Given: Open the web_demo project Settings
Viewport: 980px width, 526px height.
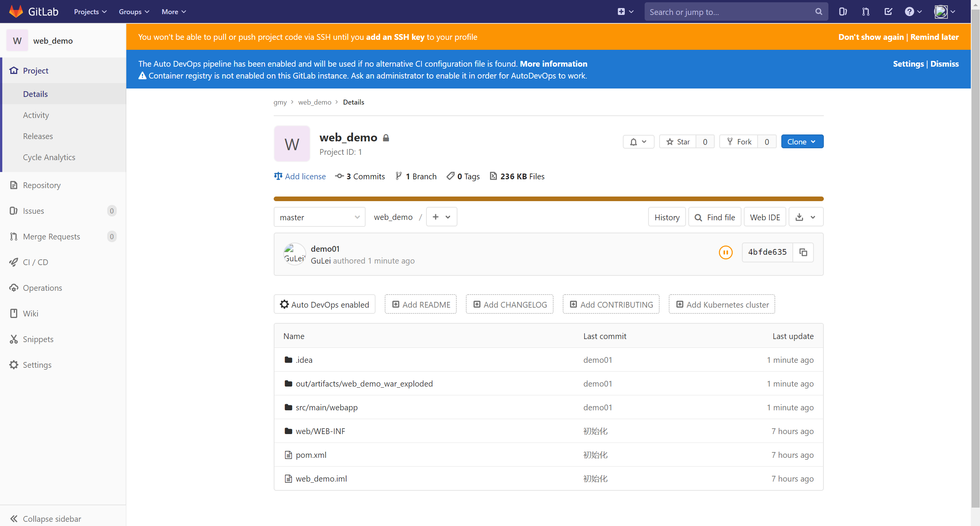Looking at the screenshot, I should pyautogui.click(x=37, y=364).
